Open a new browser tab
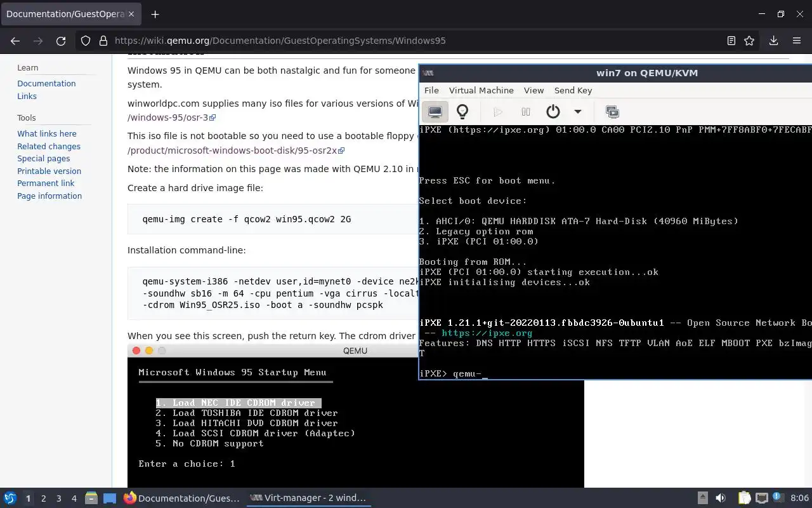This screenshot has width=812, height=508. (x=155, y=14)
